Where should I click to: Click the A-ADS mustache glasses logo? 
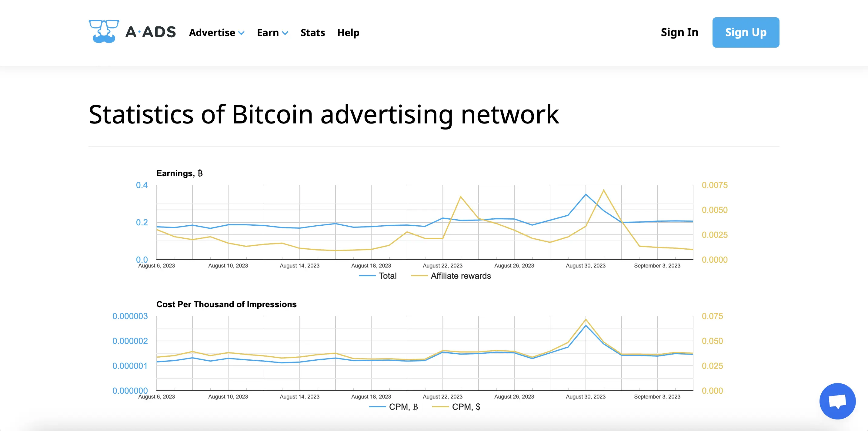click(104, 32)
